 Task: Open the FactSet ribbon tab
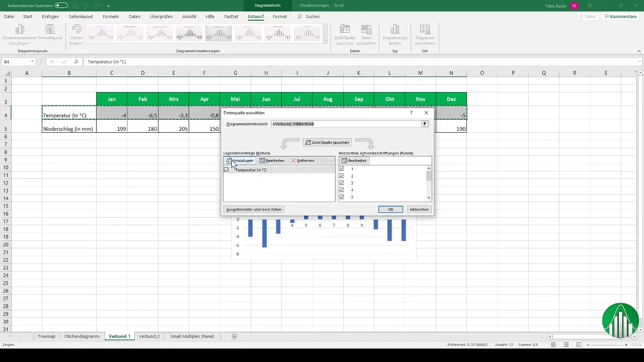tap(231, 17)
